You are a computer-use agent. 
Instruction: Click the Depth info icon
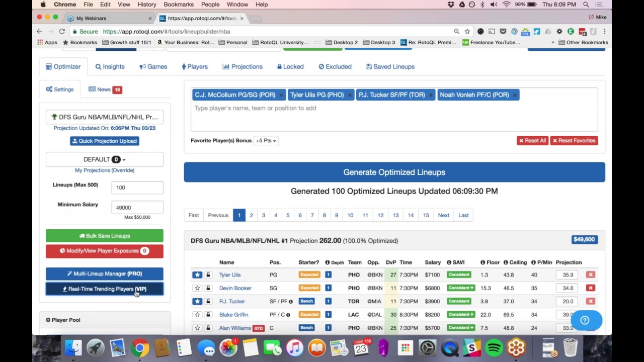click(x=327, y=262)
